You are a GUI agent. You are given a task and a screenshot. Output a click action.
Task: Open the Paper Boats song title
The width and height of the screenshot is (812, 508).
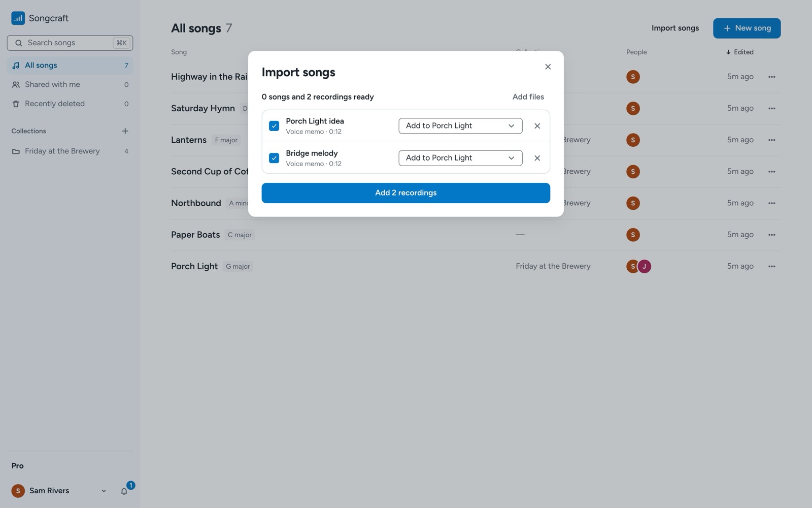[195, 235]
